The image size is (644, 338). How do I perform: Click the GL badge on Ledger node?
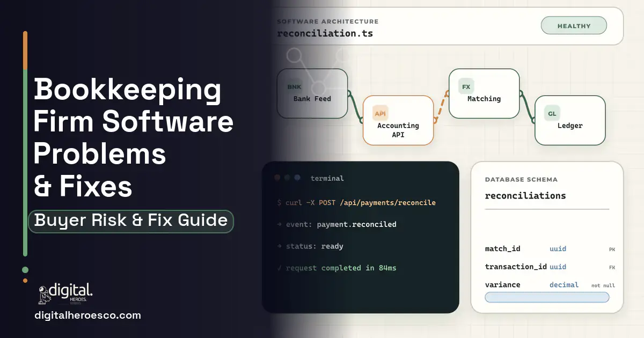[552, 113]
